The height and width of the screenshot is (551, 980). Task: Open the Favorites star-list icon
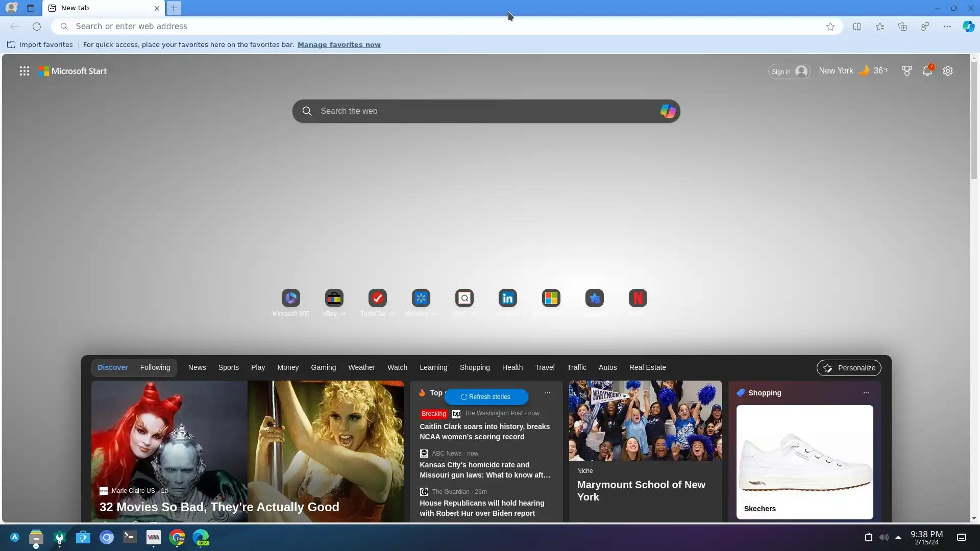tap(879, 27)
